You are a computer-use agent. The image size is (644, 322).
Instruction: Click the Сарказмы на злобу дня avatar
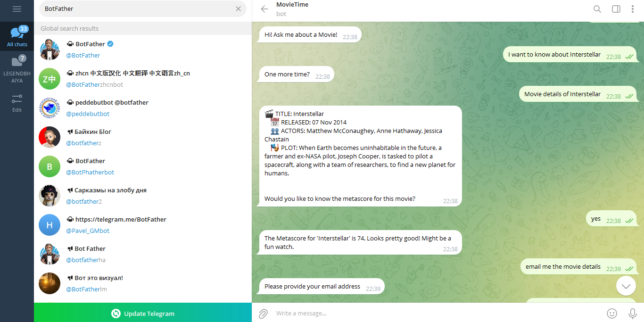pyautogui.click(x=50, y=196)
